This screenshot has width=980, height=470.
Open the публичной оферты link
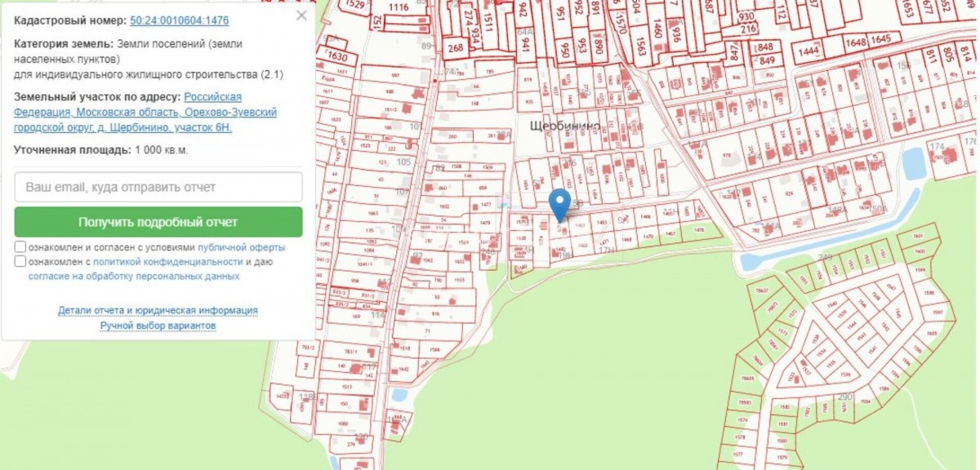[x=241, y=247]
